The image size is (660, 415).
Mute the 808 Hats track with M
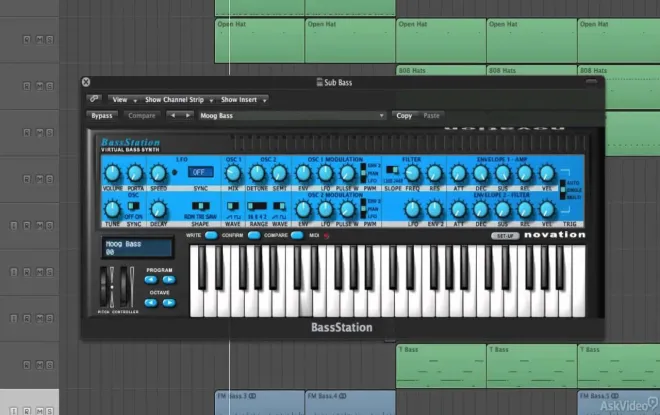click(40, 86)
